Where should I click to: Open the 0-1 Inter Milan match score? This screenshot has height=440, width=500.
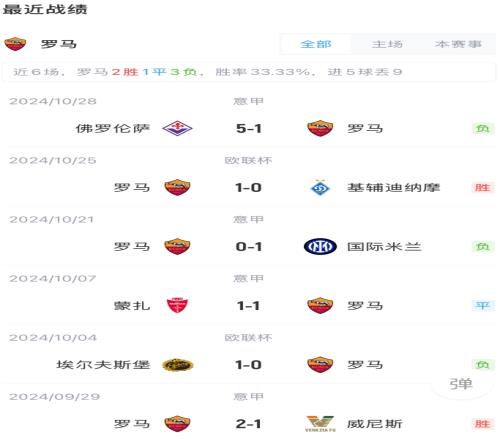249,247
